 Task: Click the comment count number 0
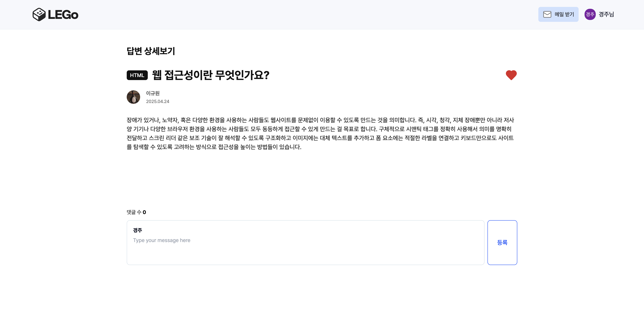click(144, 212)
